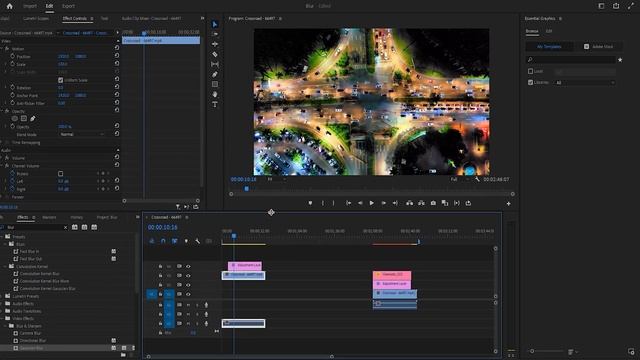Check the Local checkbox in Essential Graphics

click(x=530, y=71)
